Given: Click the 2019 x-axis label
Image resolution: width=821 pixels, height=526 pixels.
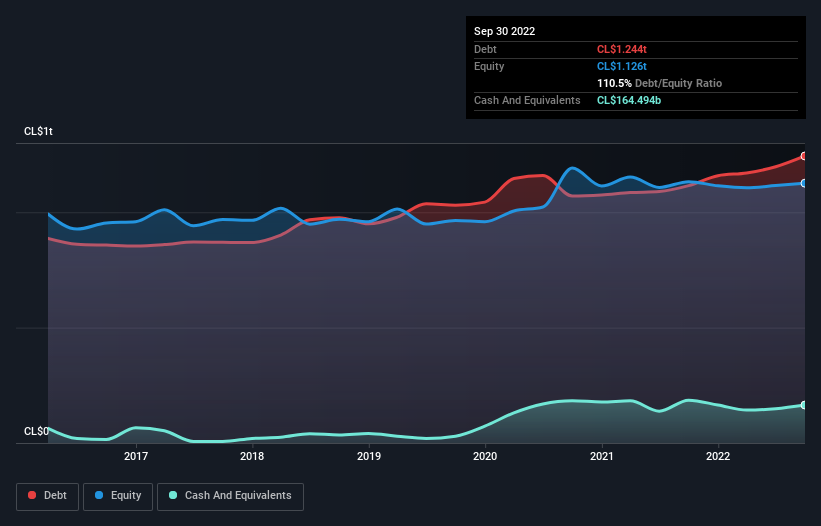Looking at the screenshot, I should [369, 456].
